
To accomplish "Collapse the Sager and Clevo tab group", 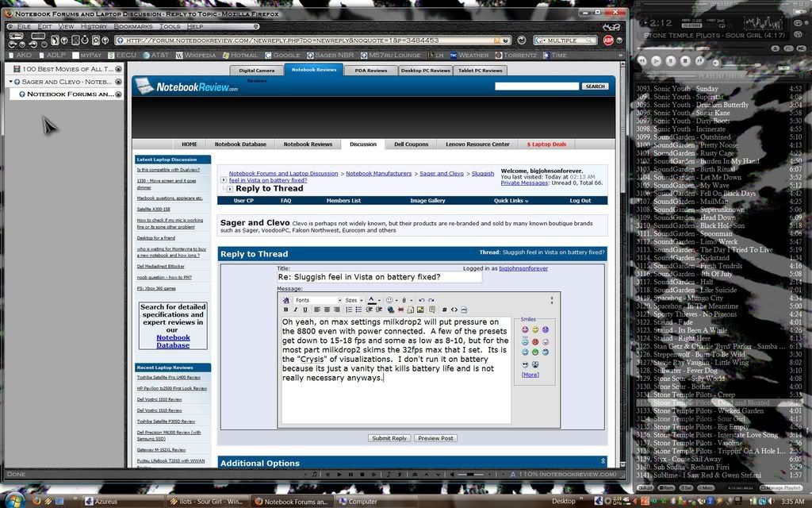I will 10,82.
